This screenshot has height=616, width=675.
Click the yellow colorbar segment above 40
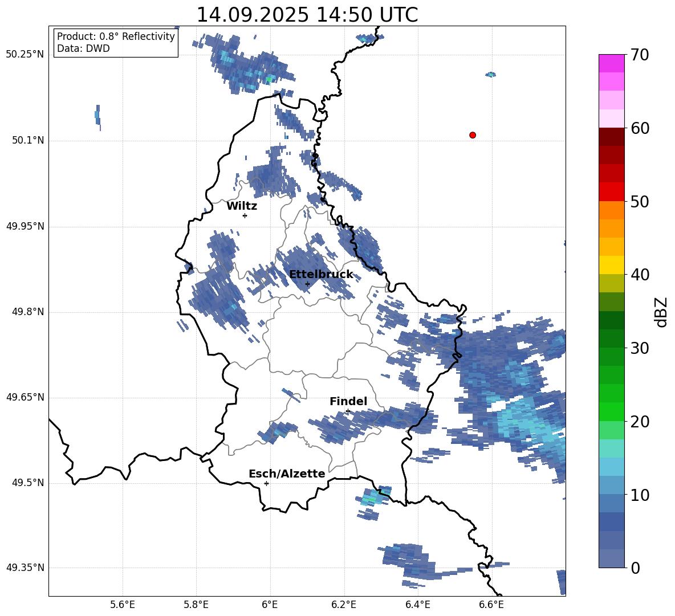[611, 265]
